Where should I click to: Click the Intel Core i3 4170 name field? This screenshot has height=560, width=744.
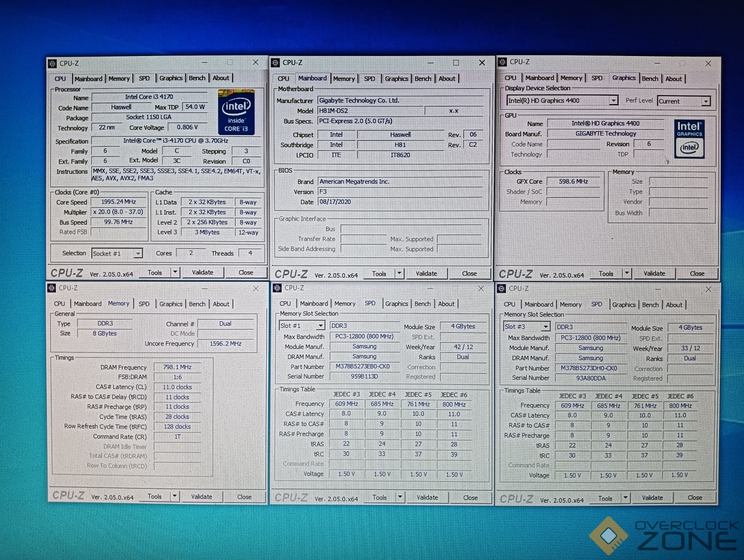click(149, 97)
